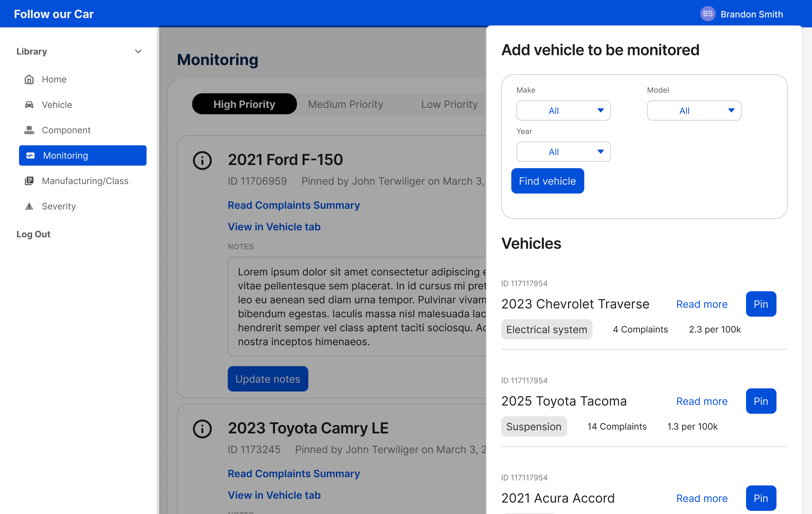
Task: Pin the 2025 Toyota Tacoma
Action: (761, 401)
